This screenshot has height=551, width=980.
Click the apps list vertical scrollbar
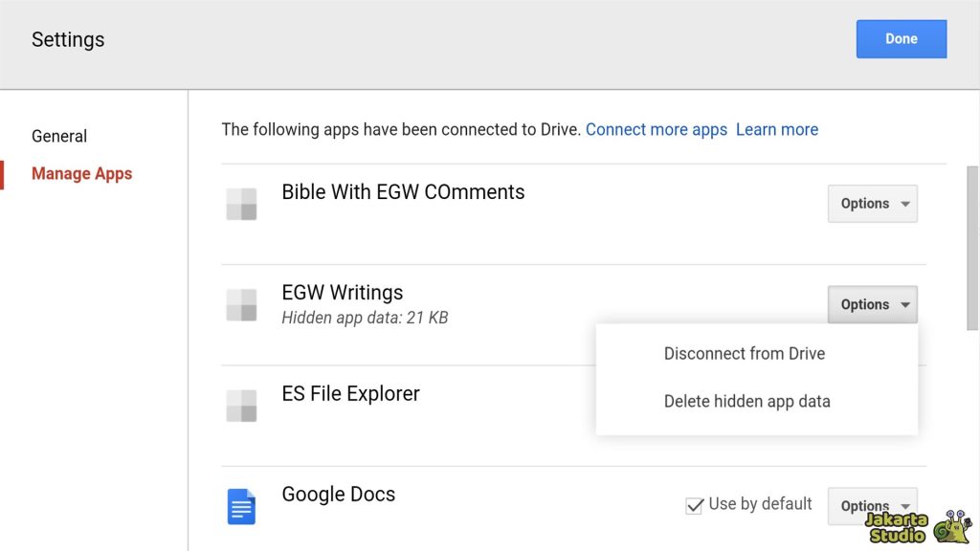coord(972,248)
